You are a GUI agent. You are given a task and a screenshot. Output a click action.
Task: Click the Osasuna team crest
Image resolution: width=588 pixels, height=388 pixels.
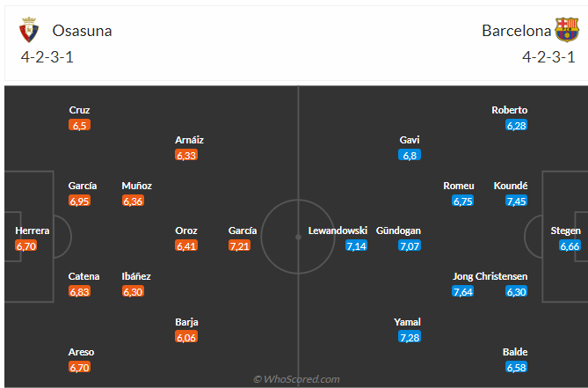pyautogui.click(x=29, y=31)
